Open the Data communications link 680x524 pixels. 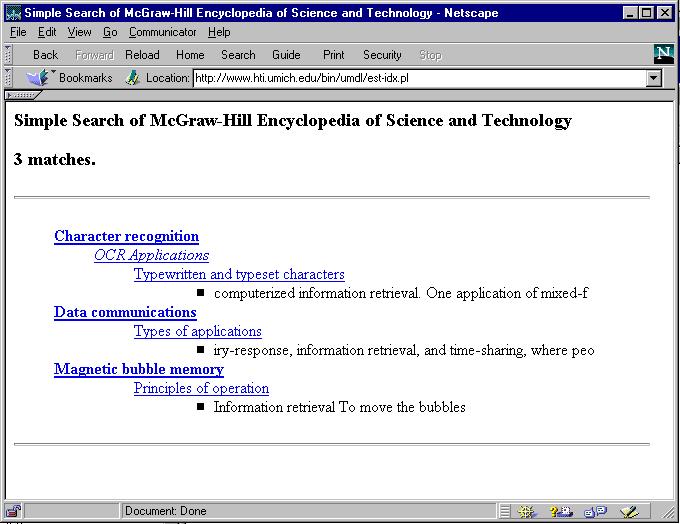[x=125, y=312]
